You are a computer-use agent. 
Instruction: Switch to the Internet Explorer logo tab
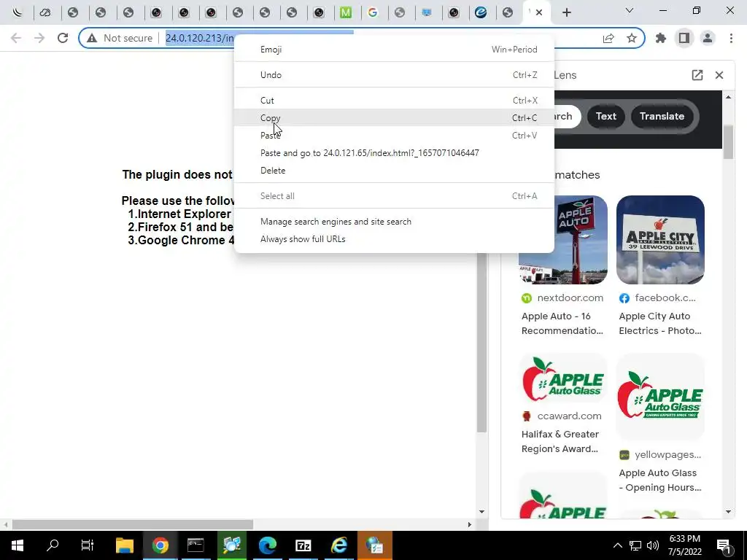pos(481,12)
